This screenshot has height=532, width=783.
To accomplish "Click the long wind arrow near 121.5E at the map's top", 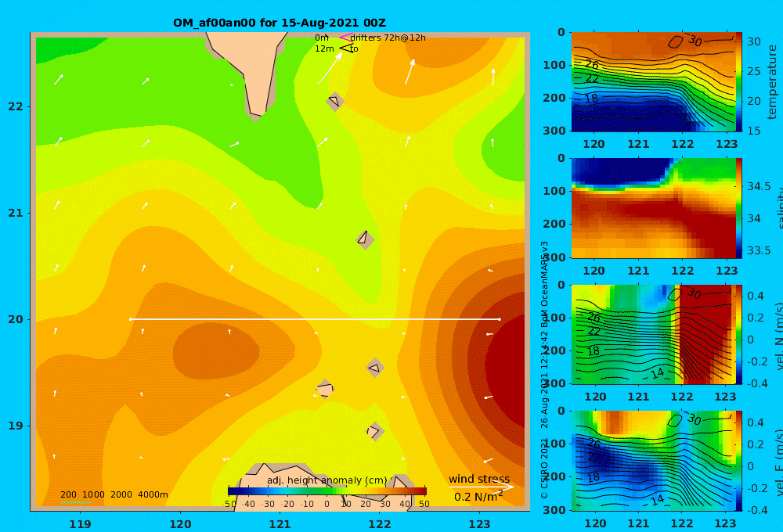I will tap(330, 68).
